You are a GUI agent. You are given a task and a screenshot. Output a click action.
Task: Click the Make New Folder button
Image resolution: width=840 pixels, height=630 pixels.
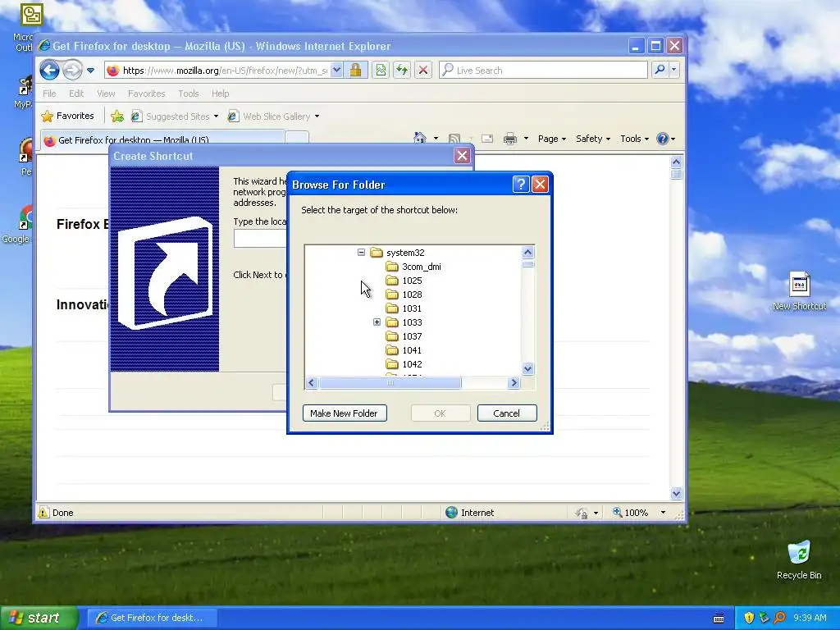tap(345, 413)
